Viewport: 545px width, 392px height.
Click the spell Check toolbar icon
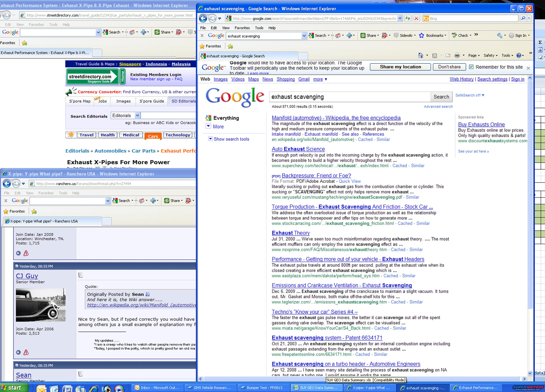point(454,36)
